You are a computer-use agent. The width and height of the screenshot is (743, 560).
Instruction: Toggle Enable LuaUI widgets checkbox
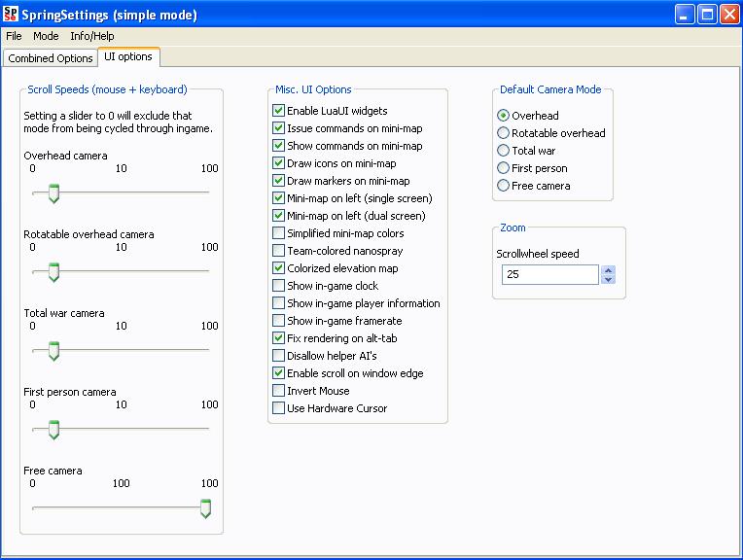point(278,111)
